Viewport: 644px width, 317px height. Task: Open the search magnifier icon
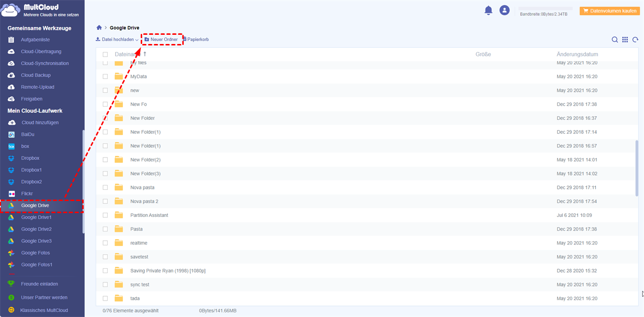[615, 40]
